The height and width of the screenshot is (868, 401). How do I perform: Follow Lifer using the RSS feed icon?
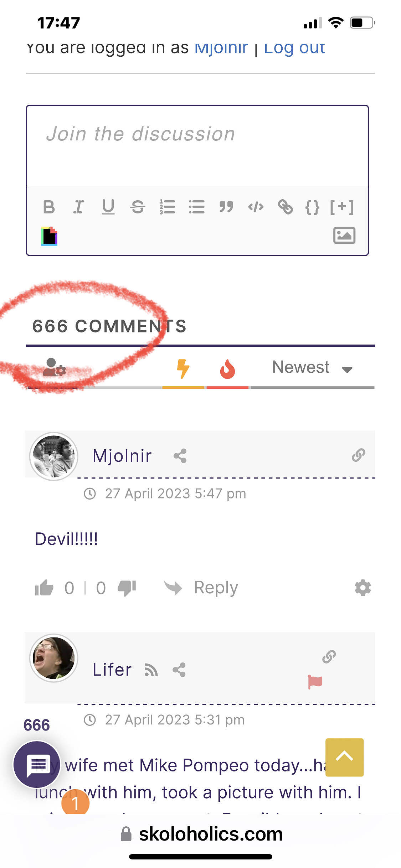tap(151, 670)
